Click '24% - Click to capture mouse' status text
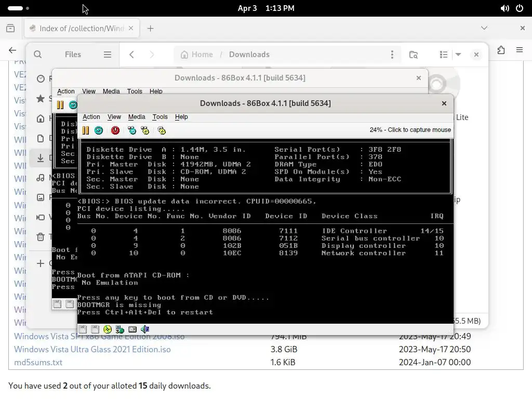This screenshot has width=532, height=399. [x=410, y=130]
